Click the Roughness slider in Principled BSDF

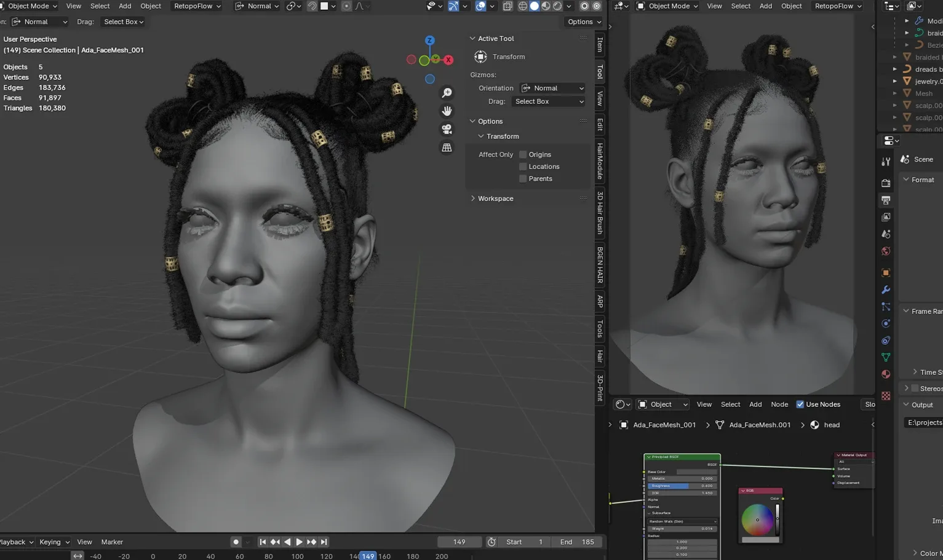[682, 486]
